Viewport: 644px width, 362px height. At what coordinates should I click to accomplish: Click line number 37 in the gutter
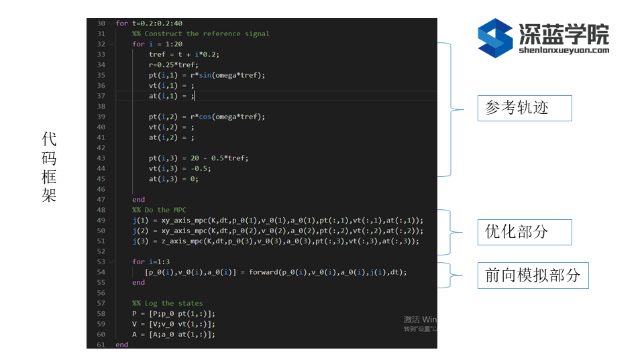click(x=101, y=96)
